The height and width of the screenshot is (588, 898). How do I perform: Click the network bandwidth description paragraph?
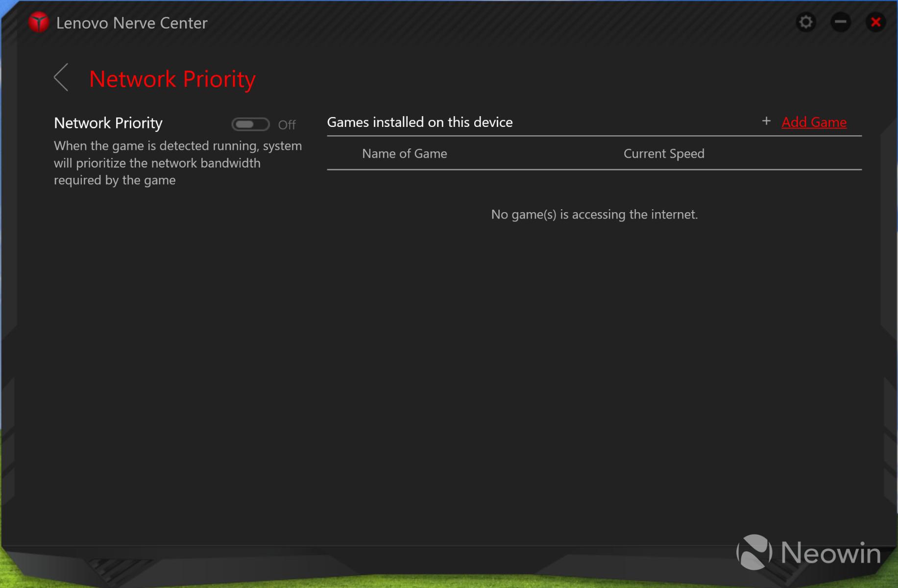pos(178,163)
